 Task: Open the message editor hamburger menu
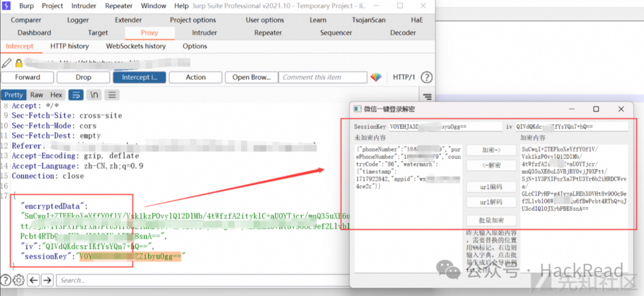pyautogui.click(x=112, y=95)
